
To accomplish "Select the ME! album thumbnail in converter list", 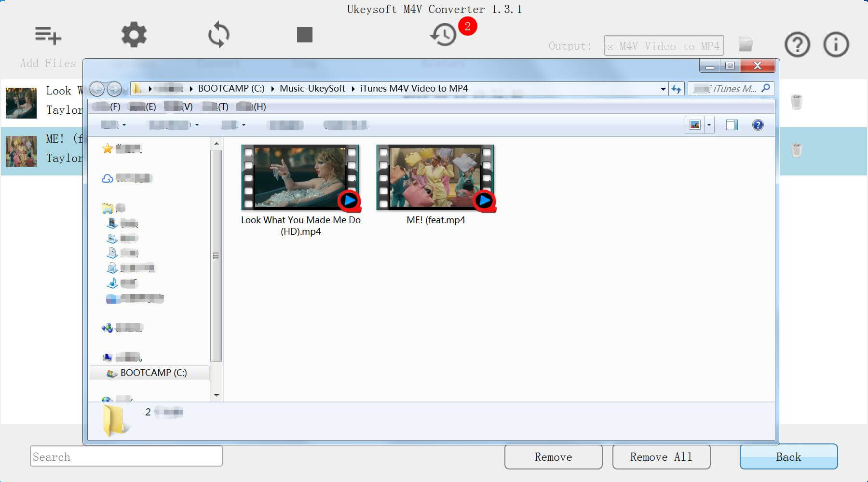I will click(x=21, y=151).
